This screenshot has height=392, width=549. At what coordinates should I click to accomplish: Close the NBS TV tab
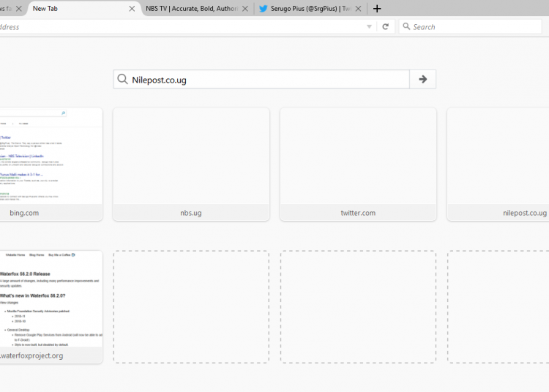tap(244, 9)
